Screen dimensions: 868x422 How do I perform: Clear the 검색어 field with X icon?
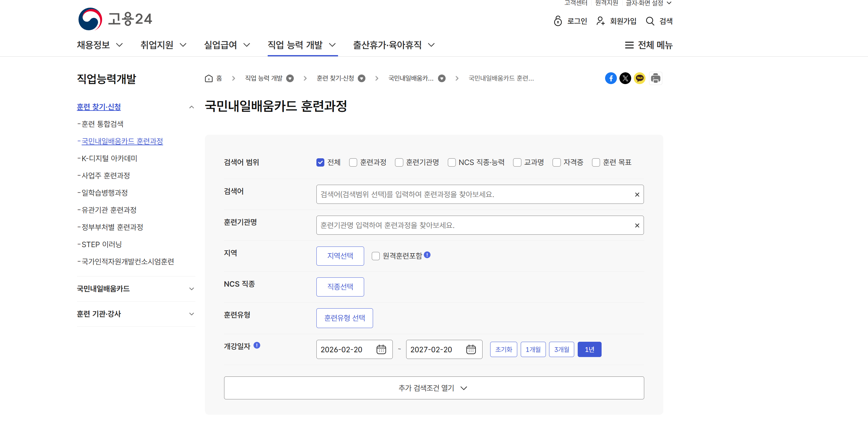(x=637, y=195)
